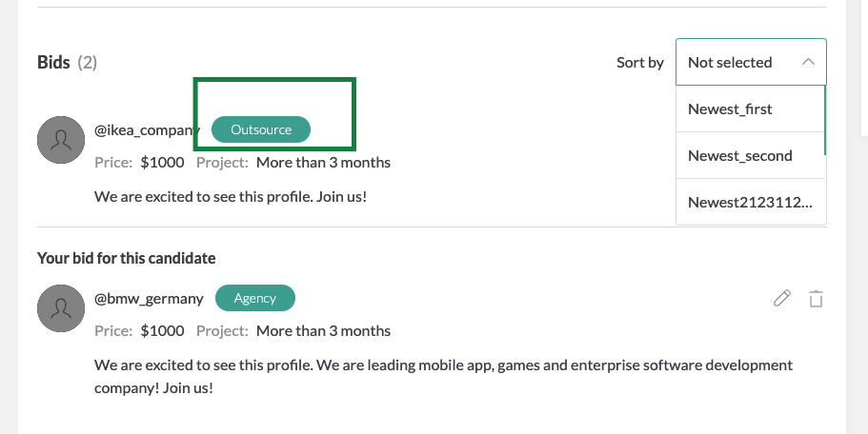Open the @bmw_germany profile link
The image size is (868, 434).
149,298
